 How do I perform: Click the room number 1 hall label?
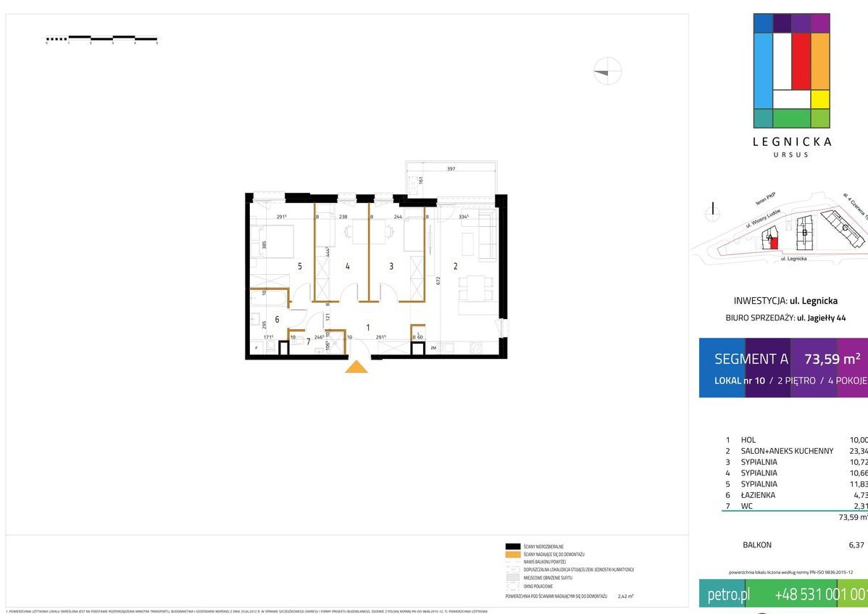pyautogui.click(x=368, y=328)
